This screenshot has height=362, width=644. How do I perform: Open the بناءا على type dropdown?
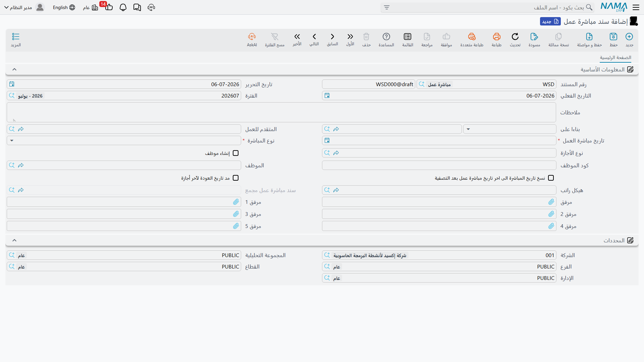(x=509, y=129)
